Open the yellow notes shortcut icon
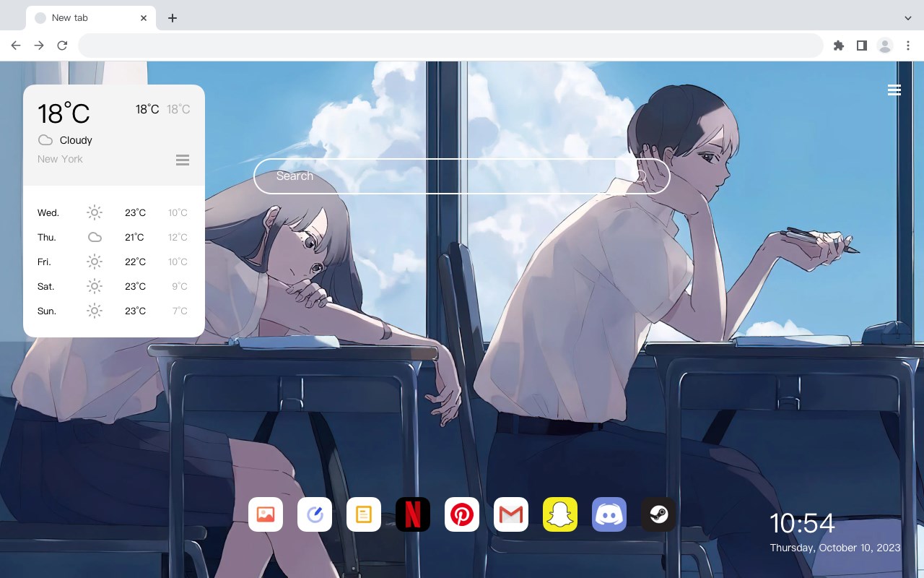Viewport: 924px width, 578px height. click(364, 514)
